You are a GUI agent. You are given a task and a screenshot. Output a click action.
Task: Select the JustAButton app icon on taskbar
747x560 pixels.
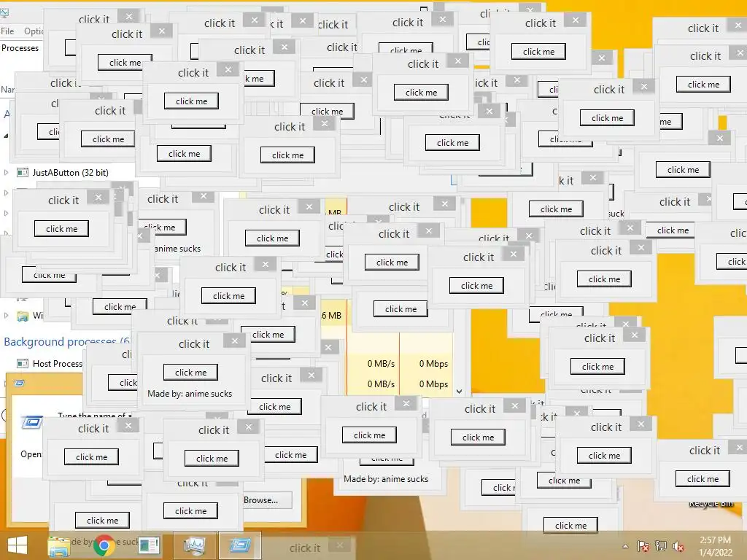tap(149, 545)
